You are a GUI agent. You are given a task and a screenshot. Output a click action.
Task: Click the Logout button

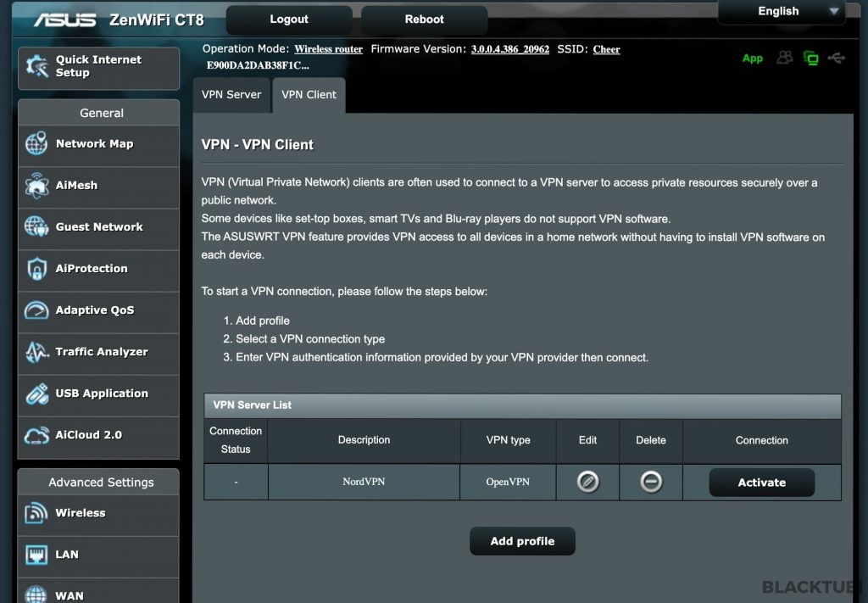click(x=289, y=20)
